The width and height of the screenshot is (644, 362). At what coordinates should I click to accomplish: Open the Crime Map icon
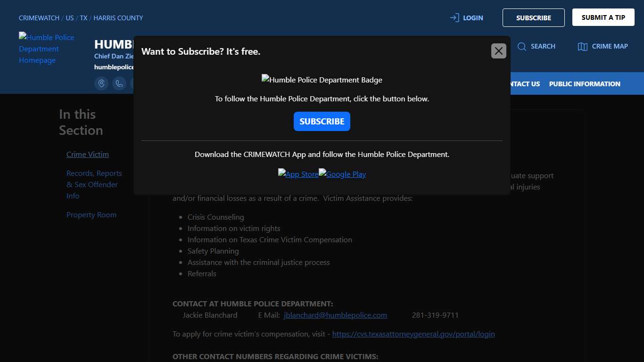click(583, 46)
